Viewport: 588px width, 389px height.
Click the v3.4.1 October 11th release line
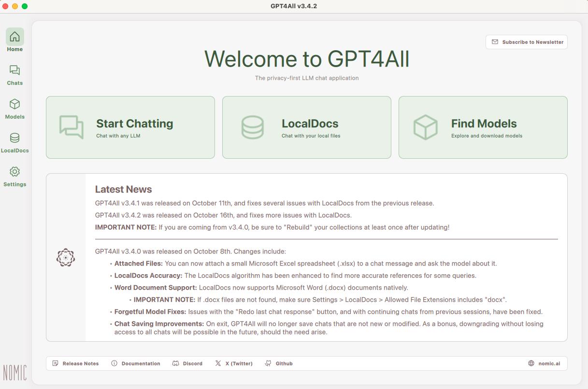pyautogui.click(x=264, y=203)
